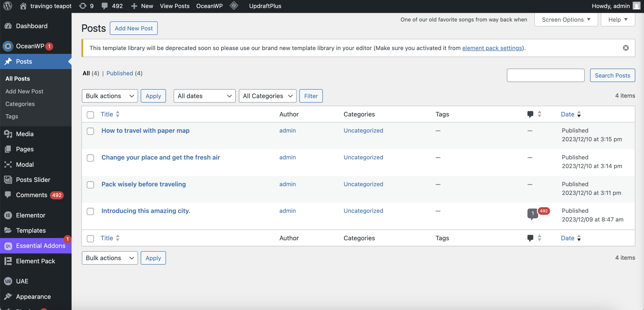Click the Elementor sidebar icon
This screenshot has width=644, height=310.
click(8, 215)
